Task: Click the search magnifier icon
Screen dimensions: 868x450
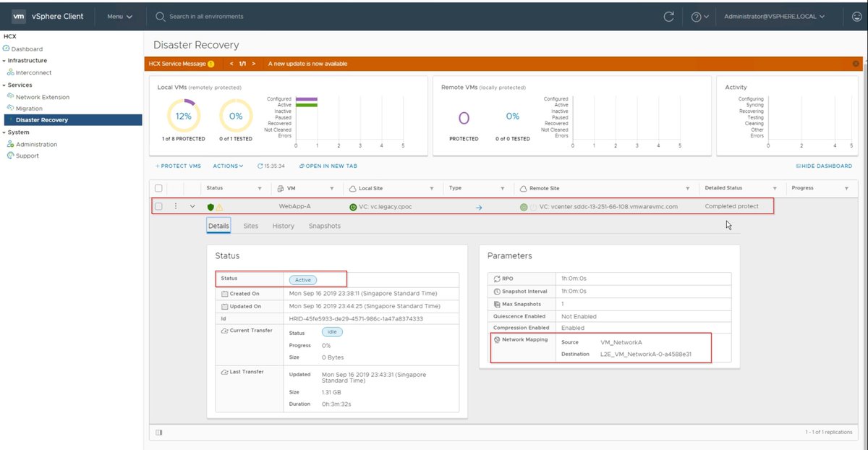Action: tap(160, 16)
